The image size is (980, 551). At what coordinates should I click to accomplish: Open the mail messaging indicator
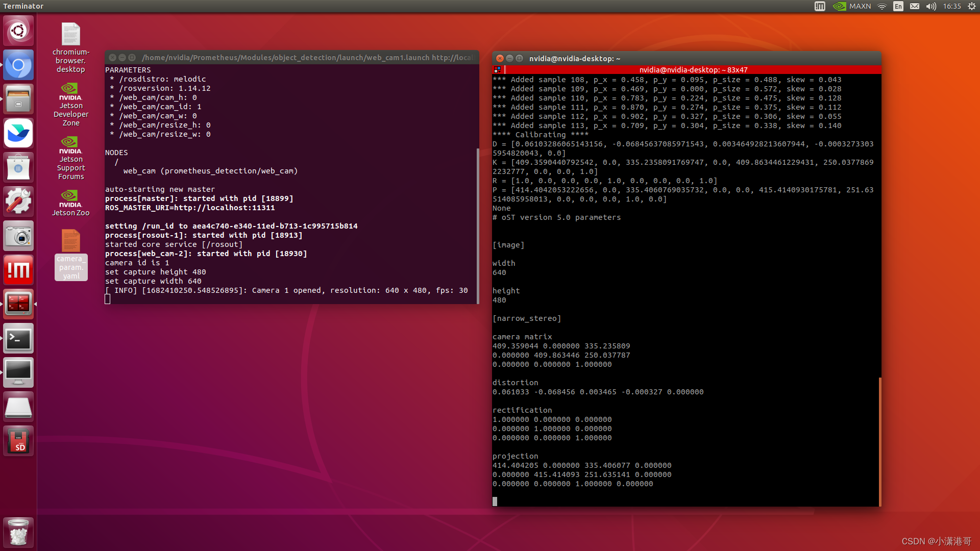(915, 6)
